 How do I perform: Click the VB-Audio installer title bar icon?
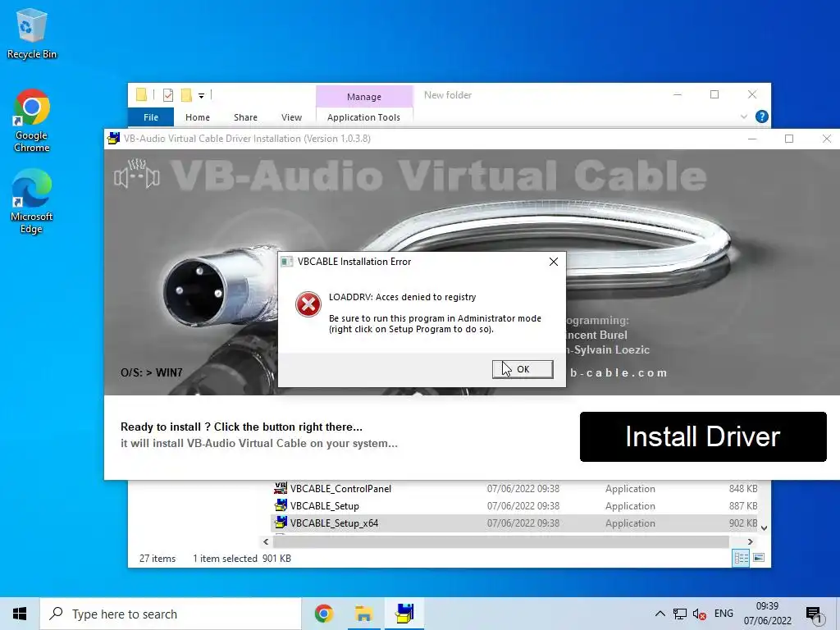click(x=113, y=138)
